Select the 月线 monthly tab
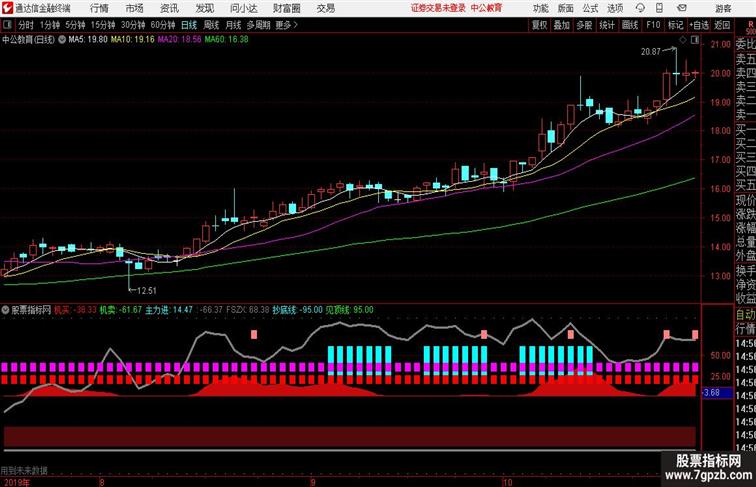The image size is (756, 487). click(x=233, y=25)
